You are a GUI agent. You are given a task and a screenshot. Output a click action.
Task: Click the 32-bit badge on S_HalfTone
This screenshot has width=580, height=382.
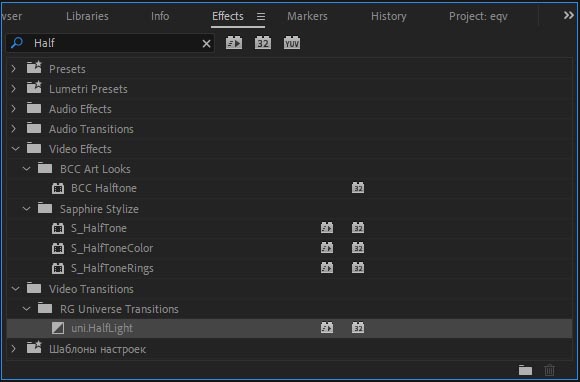[x=358, y=228]
